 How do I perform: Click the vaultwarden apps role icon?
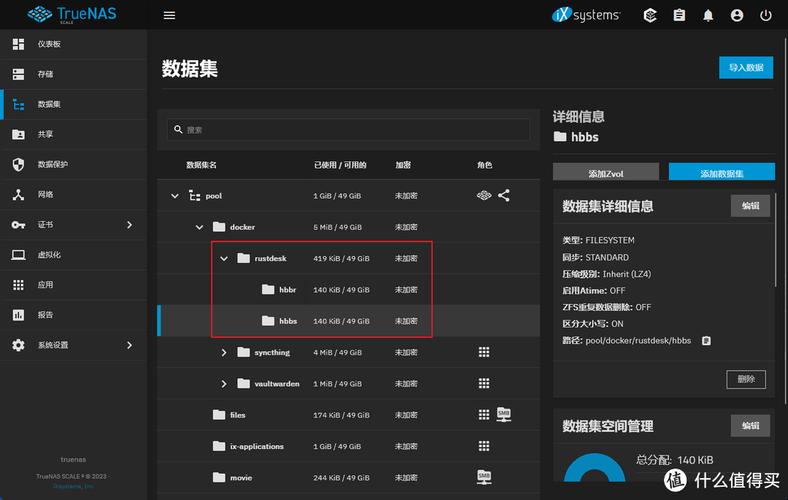tap(484, 383)
